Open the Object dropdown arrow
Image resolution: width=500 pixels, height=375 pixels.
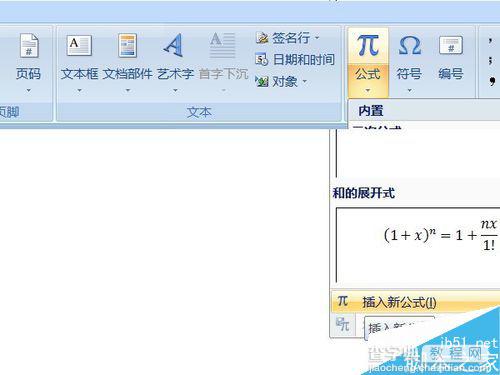click(x=305, y=81)
